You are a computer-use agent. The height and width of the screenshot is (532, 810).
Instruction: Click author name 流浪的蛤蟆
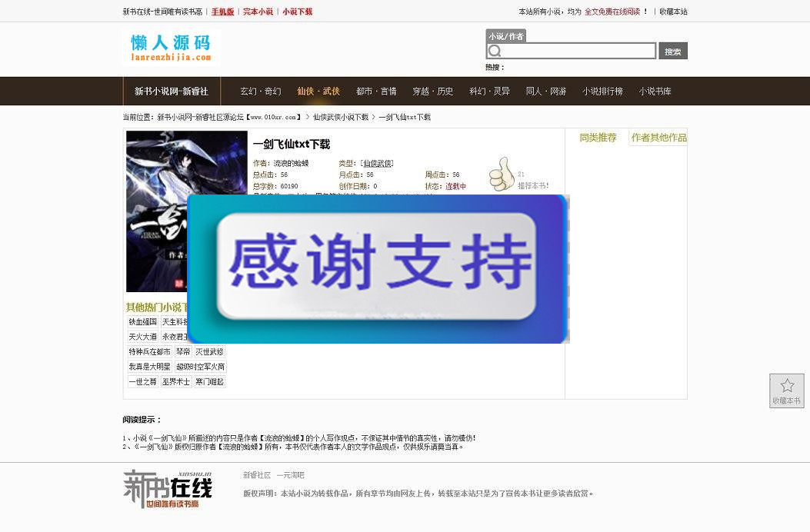click(x=291, y=163)
